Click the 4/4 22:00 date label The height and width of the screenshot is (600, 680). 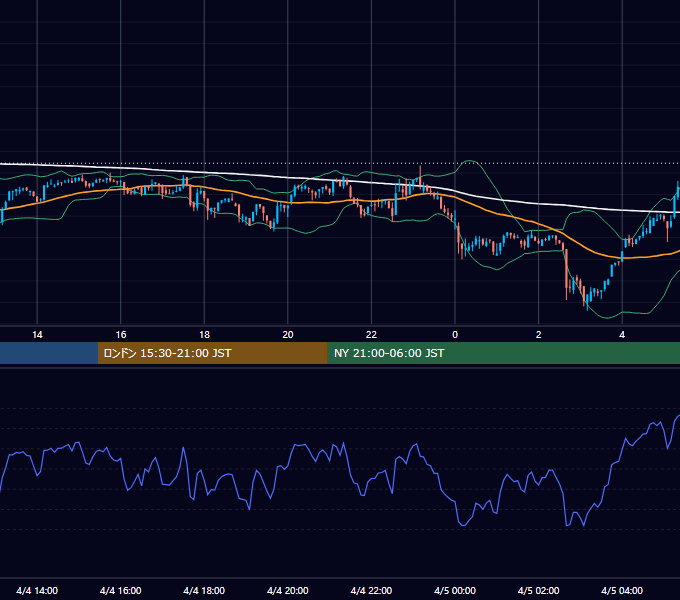tap(371, 590)
